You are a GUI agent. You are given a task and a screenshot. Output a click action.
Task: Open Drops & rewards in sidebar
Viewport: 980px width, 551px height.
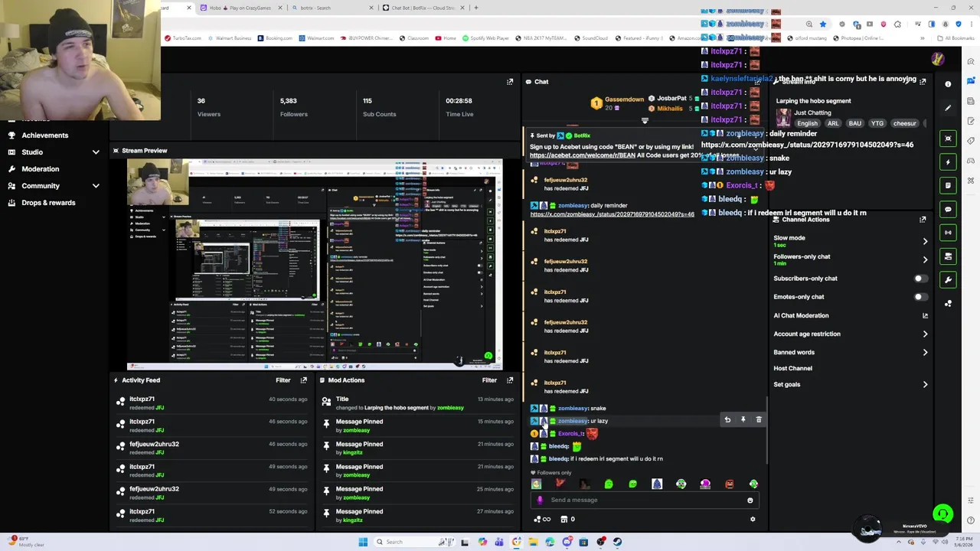[x=48, y=203]
